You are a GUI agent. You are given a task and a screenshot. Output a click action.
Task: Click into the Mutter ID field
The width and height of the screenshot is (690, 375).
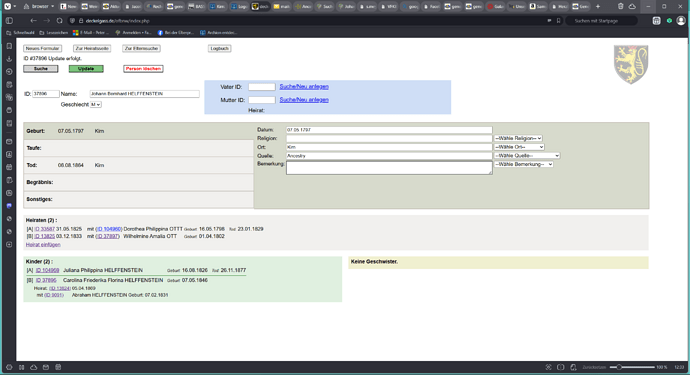pos(262,100)
